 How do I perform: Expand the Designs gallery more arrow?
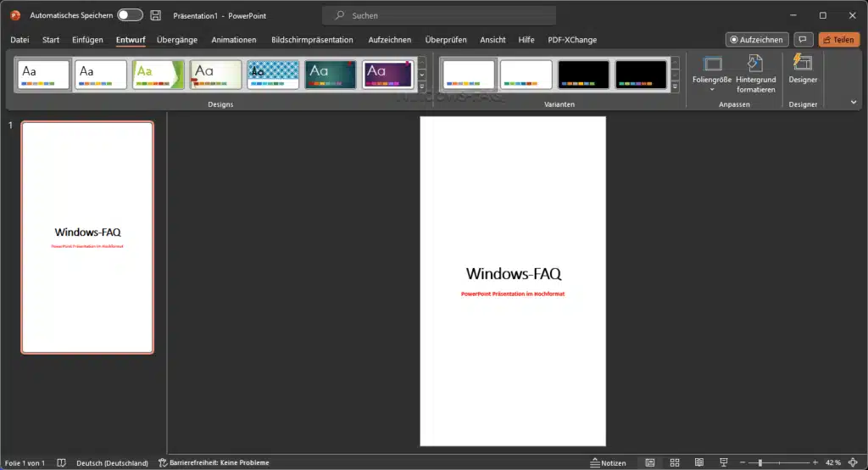coord(422,87)
